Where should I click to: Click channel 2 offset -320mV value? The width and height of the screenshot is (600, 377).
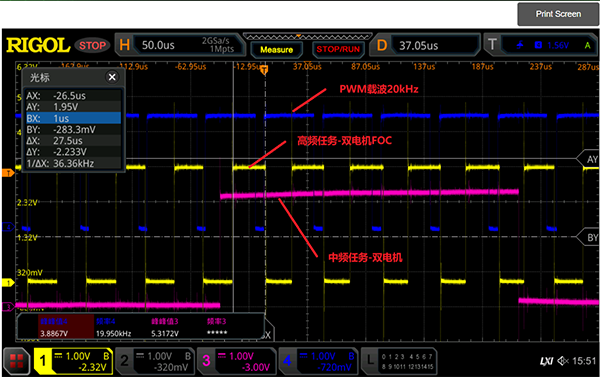[x=171, y=367]
